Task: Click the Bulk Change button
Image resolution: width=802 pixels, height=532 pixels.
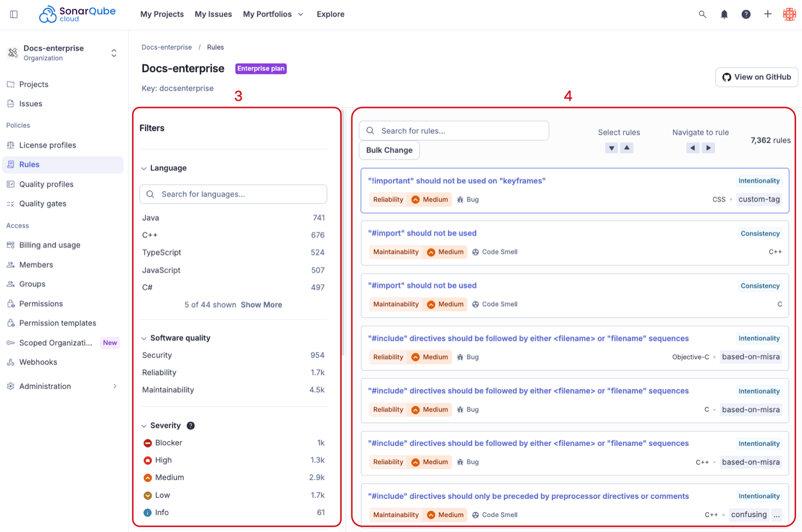Action: pos(389,150)
